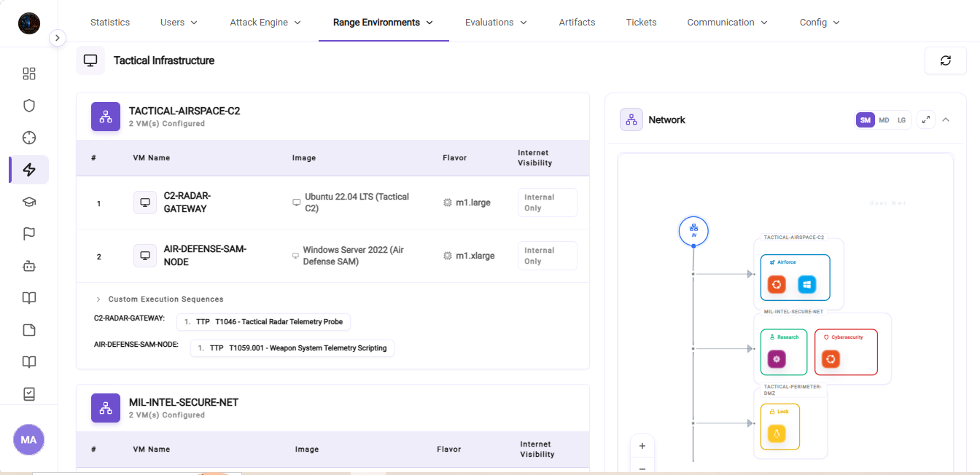Click the Ubuntu VM icon in Cybersecurity group
Viewport: 980px width, 475px height.
[x=831, y=359]
